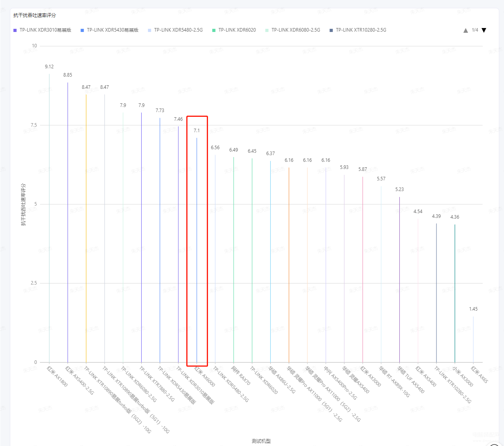Click x-axis label 小米 AX3000

(463, 376)
